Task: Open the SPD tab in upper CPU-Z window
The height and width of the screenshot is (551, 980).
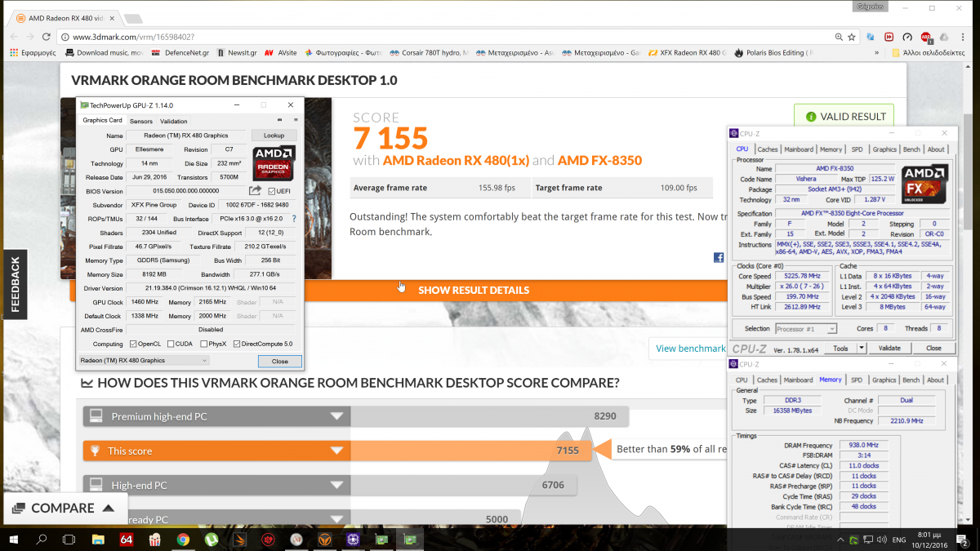Action: click(x=857, y=149)
